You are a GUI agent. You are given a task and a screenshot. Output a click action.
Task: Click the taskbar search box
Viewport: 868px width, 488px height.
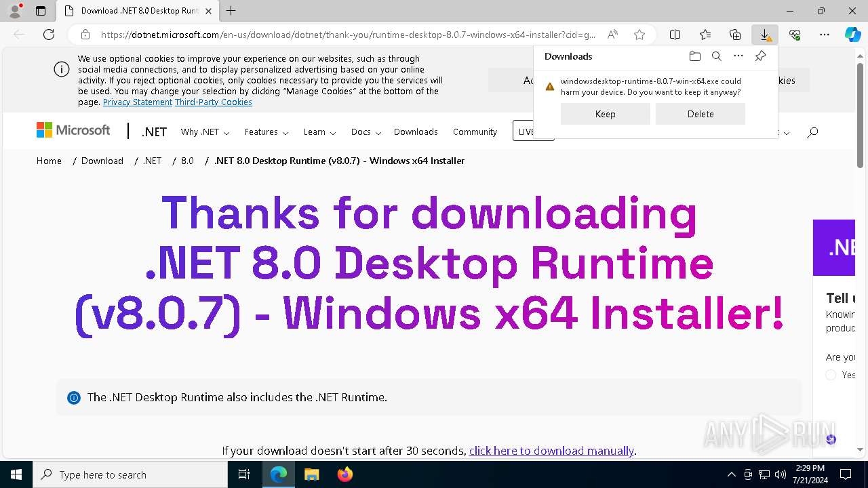pos(130,474)
